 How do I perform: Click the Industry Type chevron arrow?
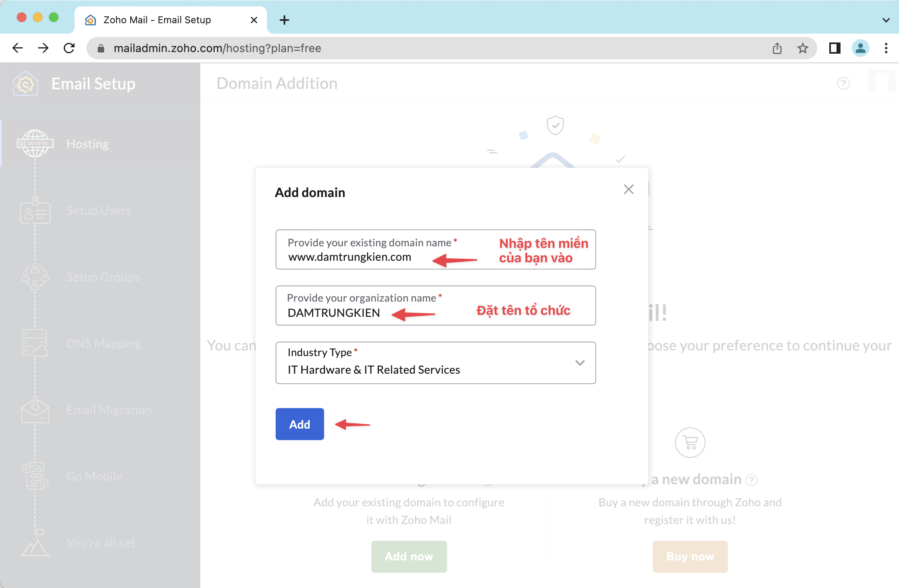580,363
